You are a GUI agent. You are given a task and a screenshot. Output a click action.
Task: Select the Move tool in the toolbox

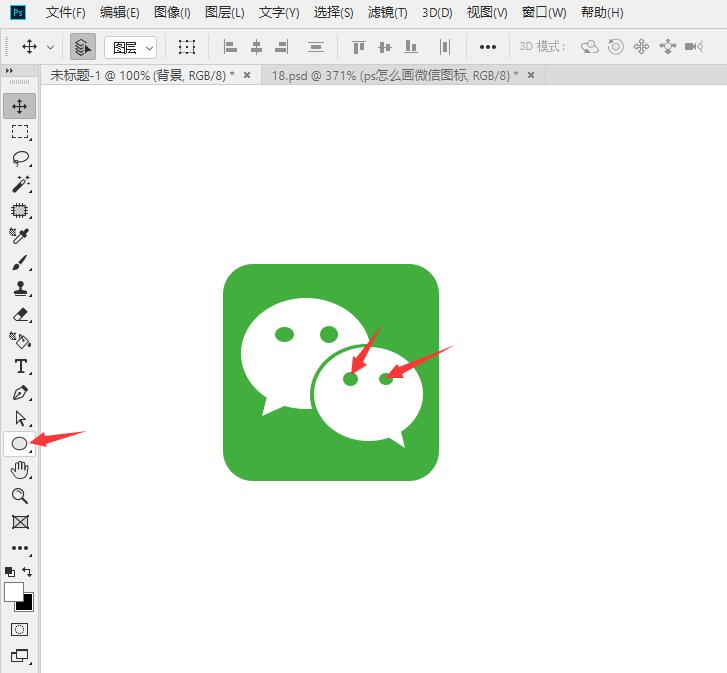(x=19, y=106)
